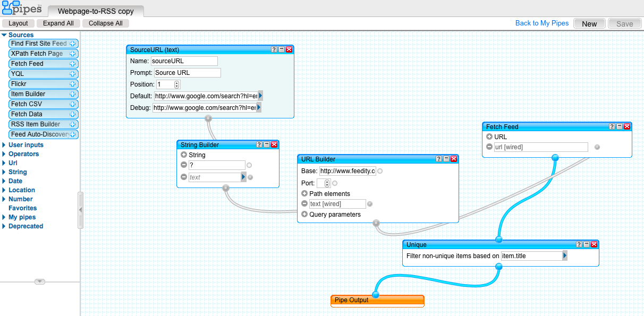Screen dimensions: 644x316
Task: Open text dropdown arrow in String Builder
Action: (243, 177)
